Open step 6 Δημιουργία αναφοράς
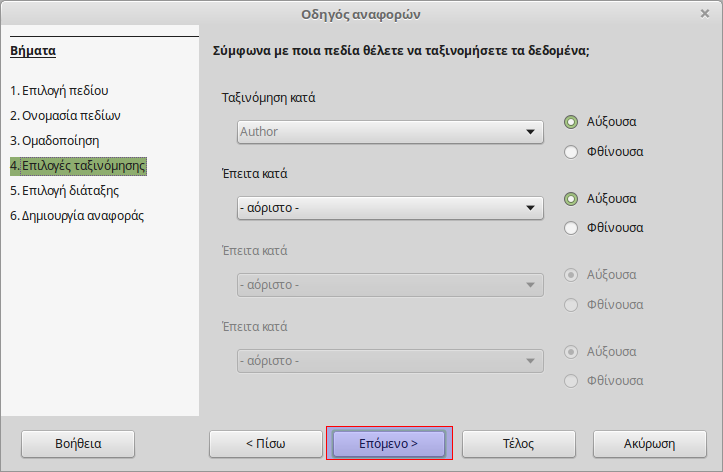The height and width of the screenshot is (472, 723). [x=77, y=215]
